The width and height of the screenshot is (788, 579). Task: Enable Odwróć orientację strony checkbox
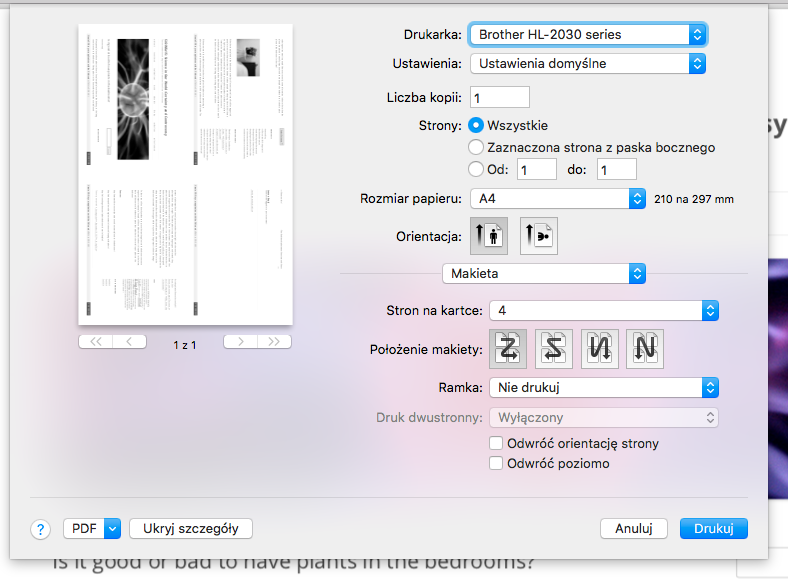(495, 443)
